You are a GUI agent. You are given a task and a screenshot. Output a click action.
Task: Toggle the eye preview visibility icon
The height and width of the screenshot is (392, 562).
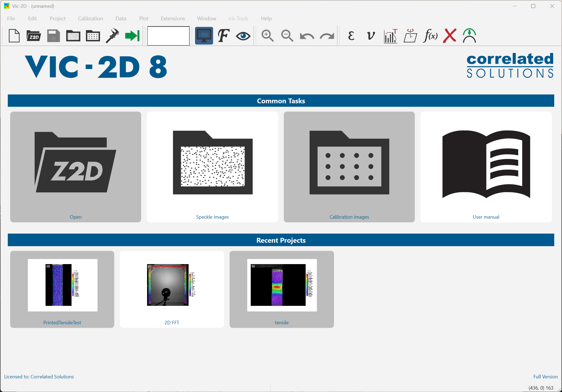(243, 36)
